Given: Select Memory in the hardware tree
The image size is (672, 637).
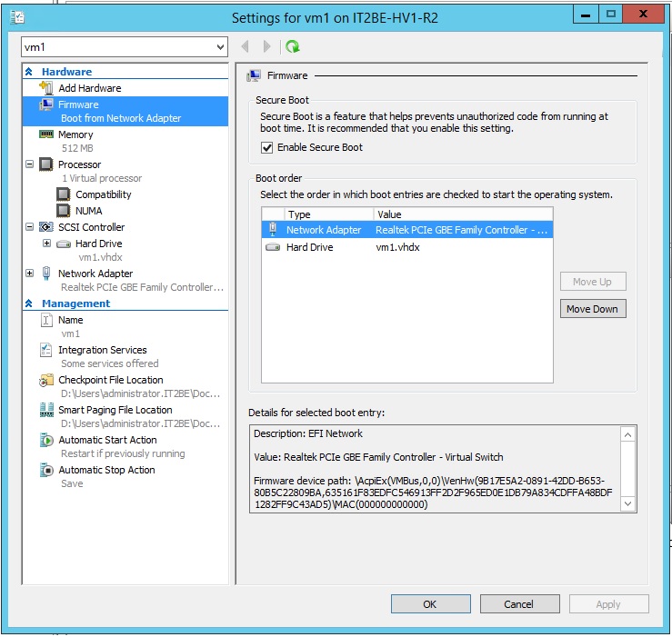Looking at the screenshot, I should (x=75, y=134).
